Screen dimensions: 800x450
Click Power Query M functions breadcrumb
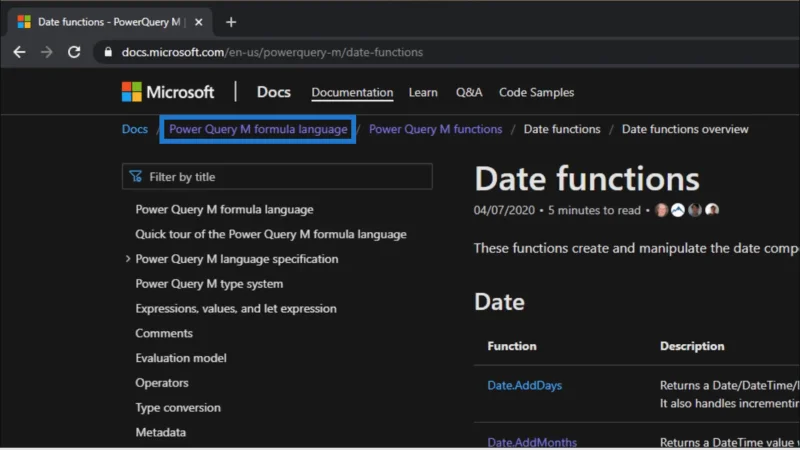pos(435,129)
